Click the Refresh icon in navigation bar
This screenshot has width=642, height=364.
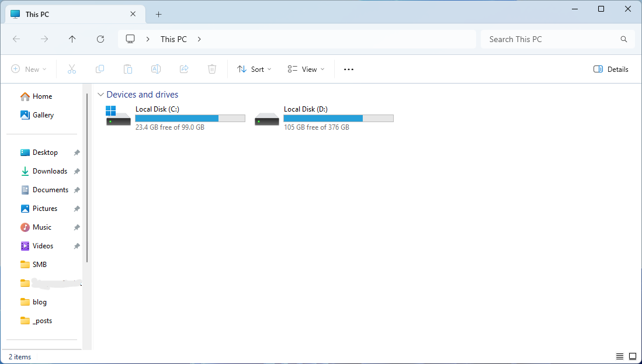click(x=100, y=39)
